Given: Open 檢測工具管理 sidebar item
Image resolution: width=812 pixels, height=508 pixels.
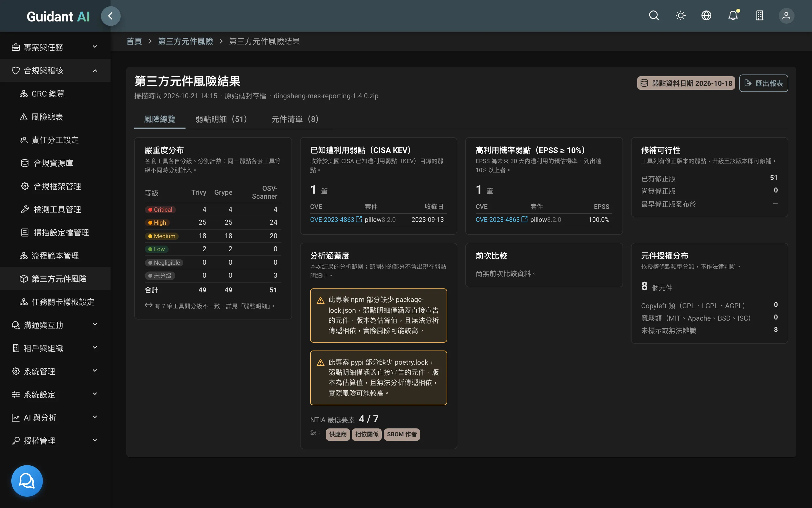Looking at the screenshot, I should 55,210.
